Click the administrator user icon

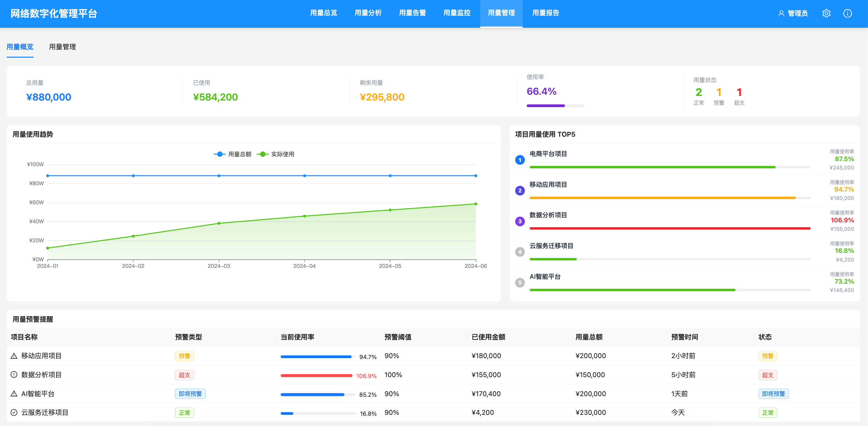point(781,14)
